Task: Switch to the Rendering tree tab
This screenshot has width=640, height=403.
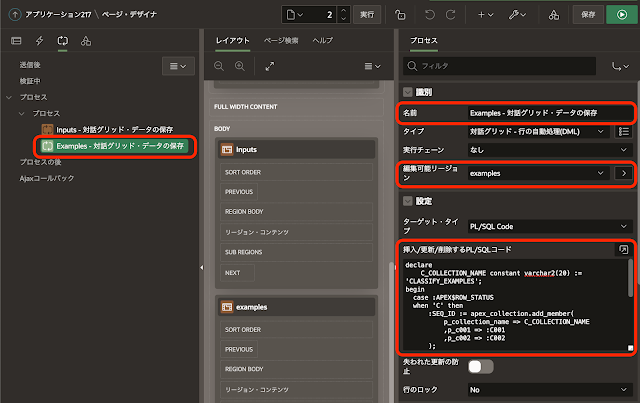Action: [x=16, y=41]
